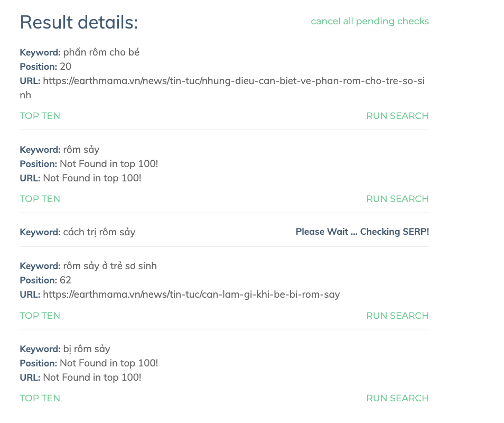Click RUN SEARCH for "bị rôm sảy"

click(x=398, y=398)
